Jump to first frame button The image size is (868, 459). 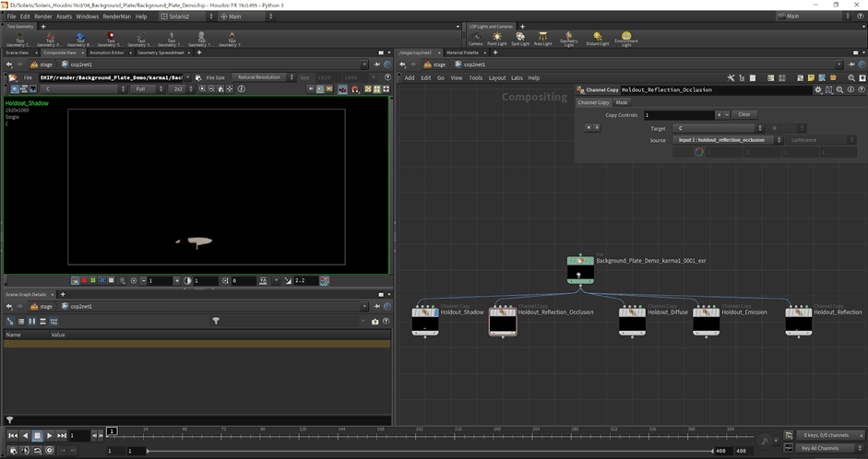click(x=13, y=436)
